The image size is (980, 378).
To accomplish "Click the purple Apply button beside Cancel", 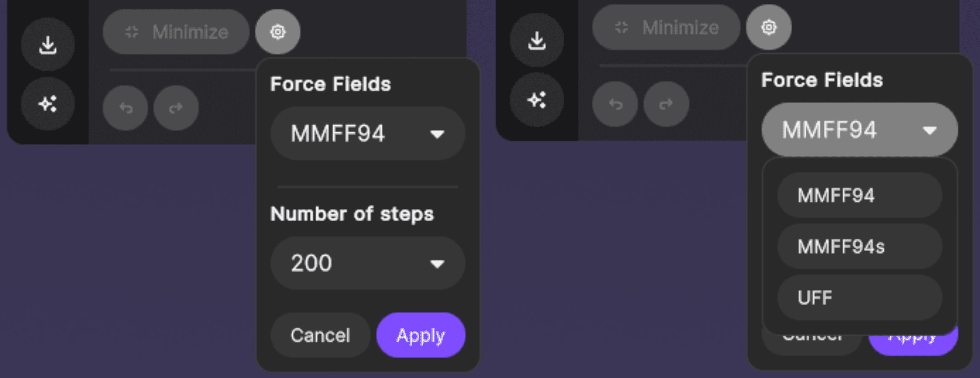I will tap(420, 335).
